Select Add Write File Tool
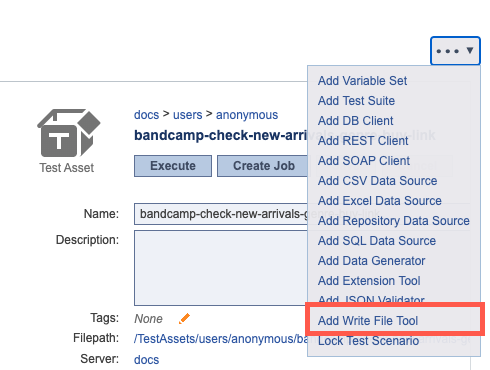Image resolution: width=490 pixels, height=370 pixels. (x=368, y=321)
